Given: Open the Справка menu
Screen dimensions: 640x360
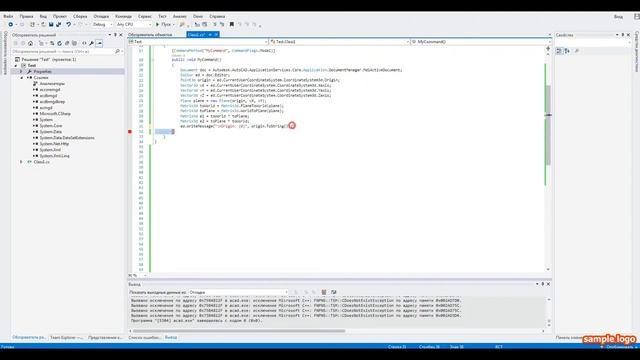Looking at the screenshot, I should coord(217,16).
